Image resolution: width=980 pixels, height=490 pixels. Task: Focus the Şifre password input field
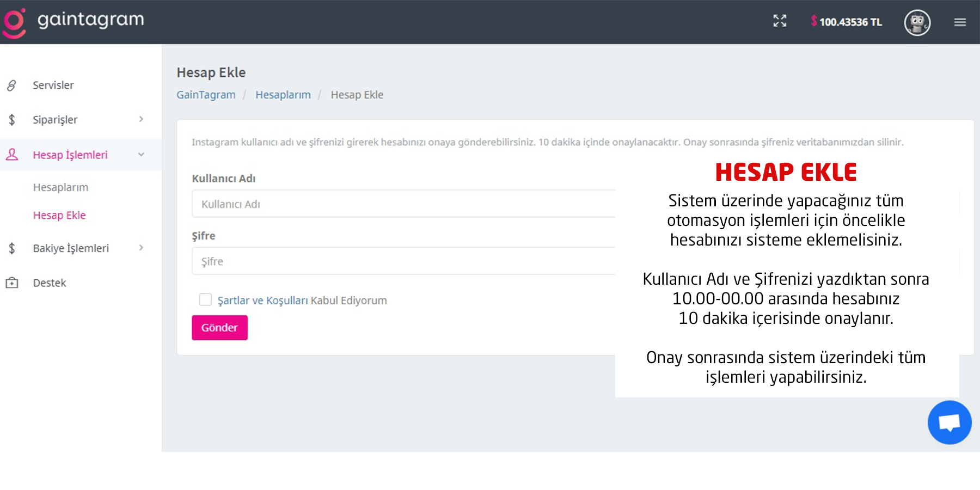(403, 261)
